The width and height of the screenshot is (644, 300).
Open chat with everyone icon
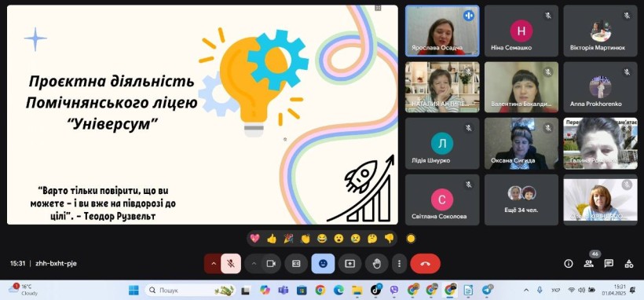pos(609,264)
